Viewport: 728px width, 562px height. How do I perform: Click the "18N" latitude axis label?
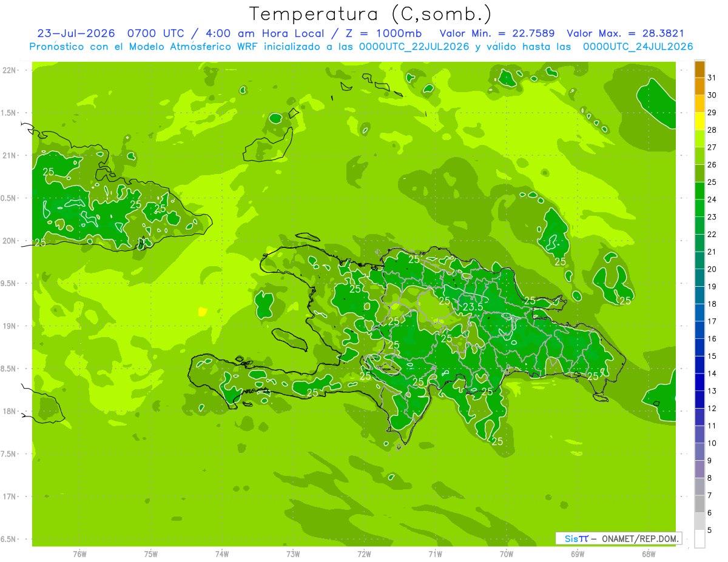click(x=9, y=411)
